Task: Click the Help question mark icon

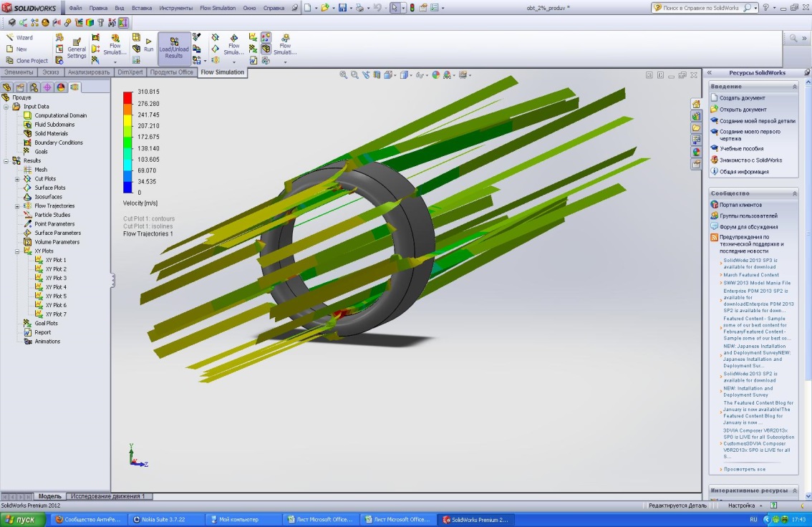Action: pos(766,8)
